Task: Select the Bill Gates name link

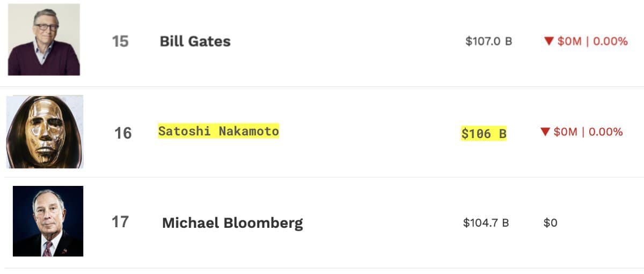Action: pyautogui.click(x=195, y=41)
